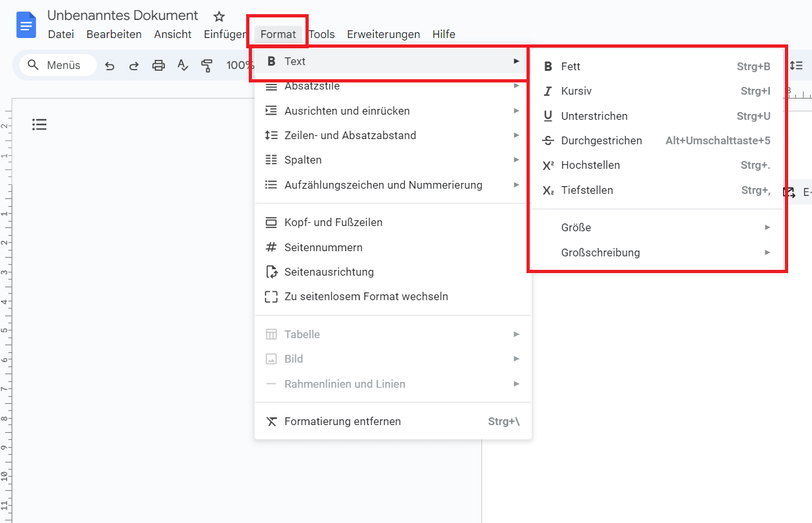Click the redo arrow icon
Screen dimensions: 812x523
[133, 65]
